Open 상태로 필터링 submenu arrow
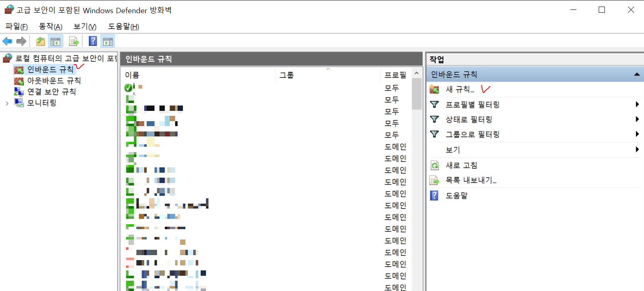644x291 pixels. coord(637,119)
